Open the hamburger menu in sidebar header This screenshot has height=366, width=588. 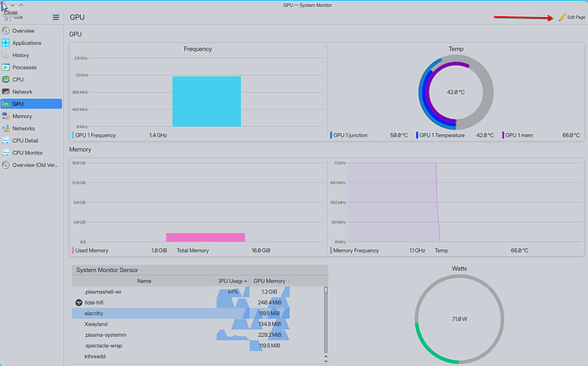pyautogui.click(x=56, y=17)
